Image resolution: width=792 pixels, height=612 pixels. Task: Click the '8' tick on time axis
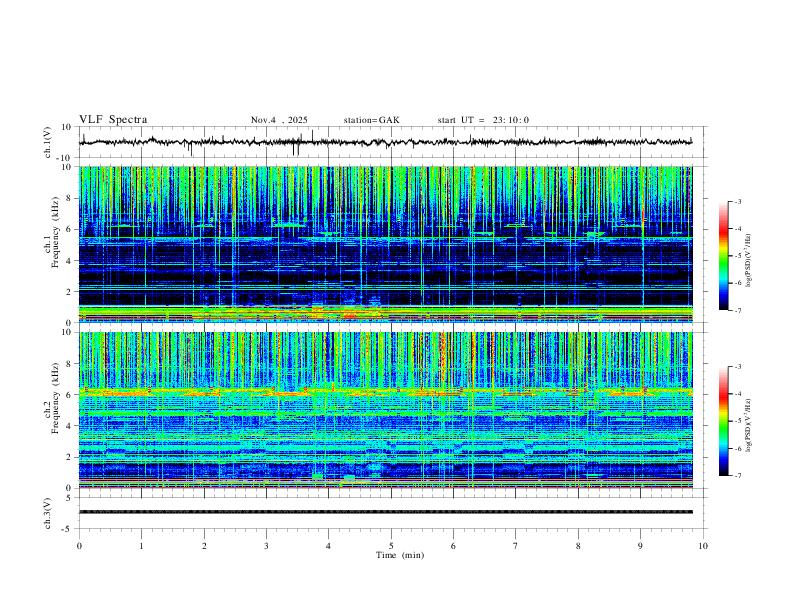[578, 546]
